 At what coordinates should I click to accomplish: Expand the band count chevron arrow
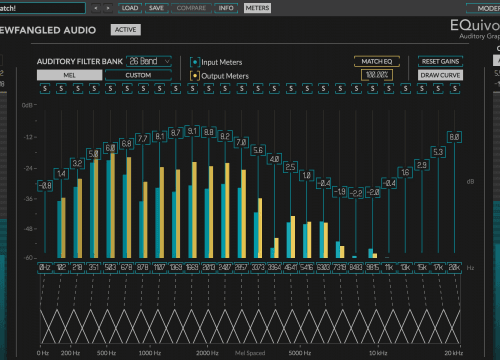[167, 61]
